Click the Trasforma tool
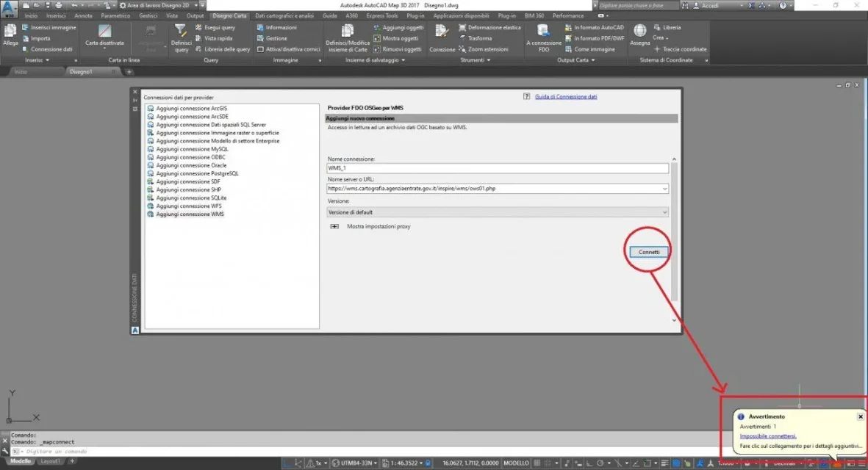The height and width of the screenshot is (470, 868). pyautogui.click(x=475, y=38)
